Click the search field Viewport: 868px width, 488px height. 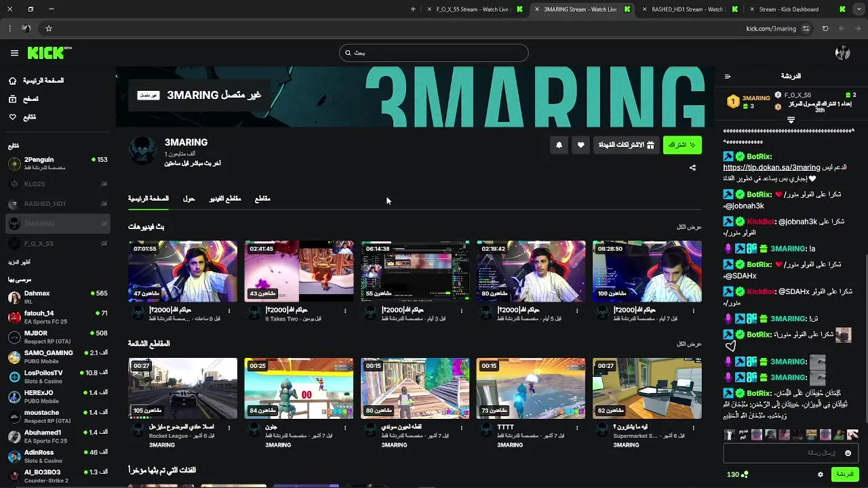coord(434,53)
